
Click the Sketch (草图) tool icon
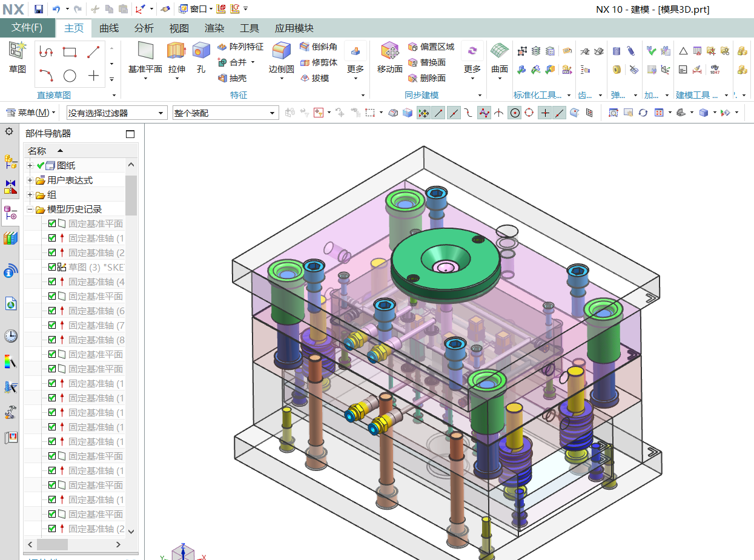click(18, 51)
